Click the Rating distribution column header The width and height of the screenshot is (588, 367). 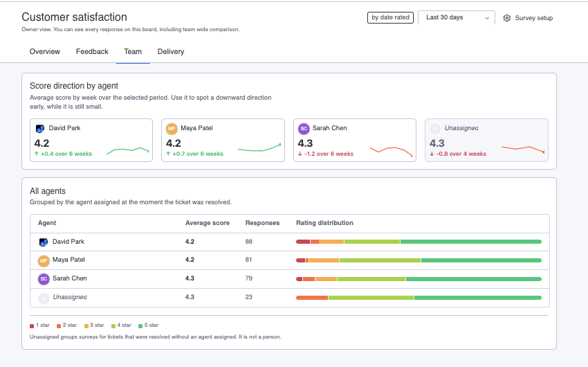click(x=324, y=223)
